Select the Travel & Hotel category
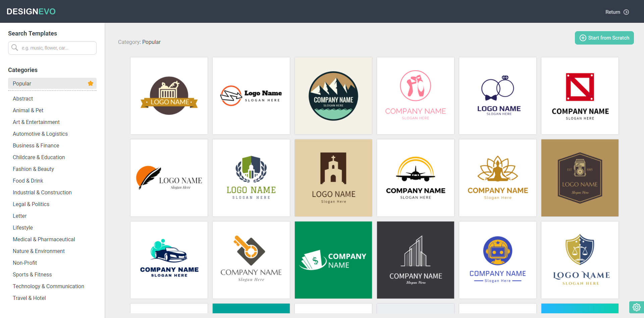This screenshot has height=318, width=644. pyautogui.click(x=29, y=298)
